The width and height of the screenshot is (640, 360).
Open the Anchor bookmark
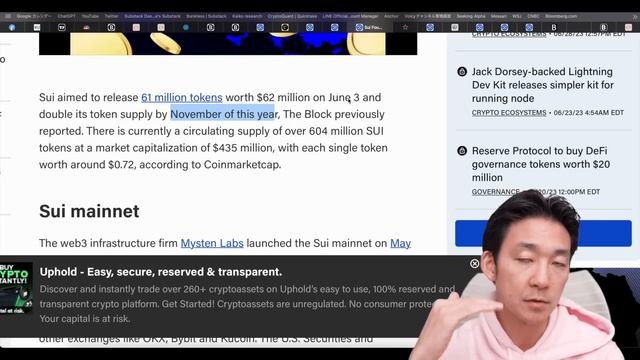pos(391,16)
